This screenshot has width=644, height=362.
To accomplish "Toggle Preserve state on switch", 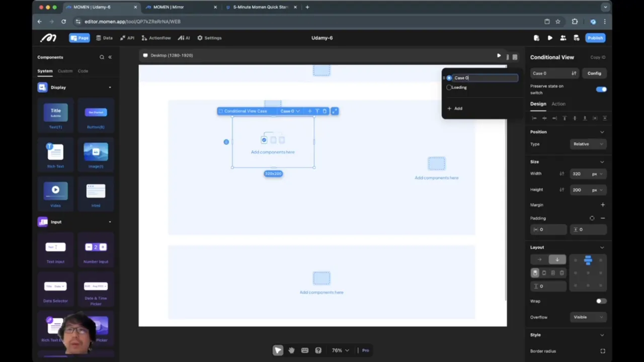I will point(601,89).
